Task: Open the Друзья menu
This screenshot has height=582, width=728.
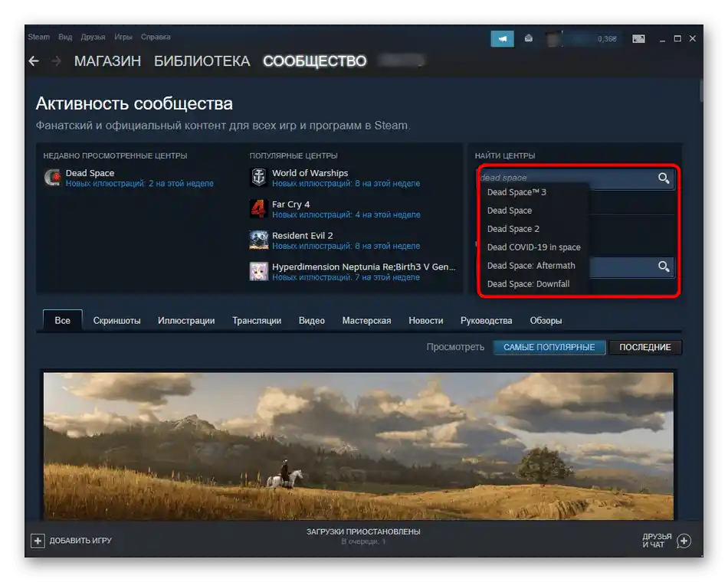Action: (x=93, y=37)
